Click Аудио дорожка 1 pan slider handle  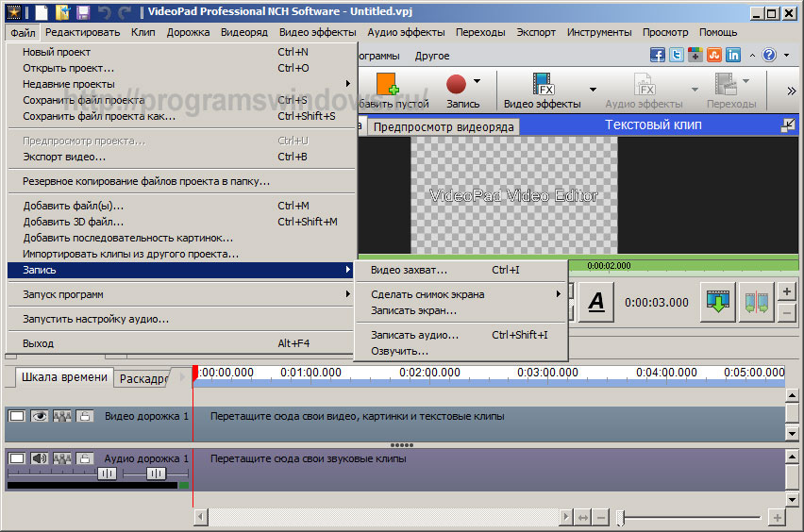tap(156, 474)
